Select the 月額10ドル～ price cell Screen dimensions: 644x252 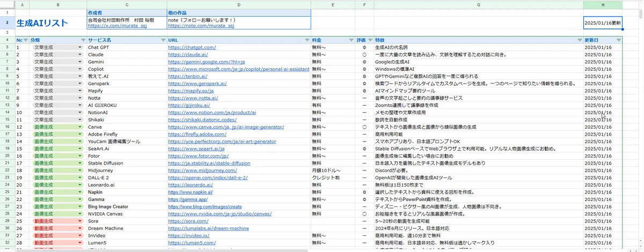click(333, 171)
